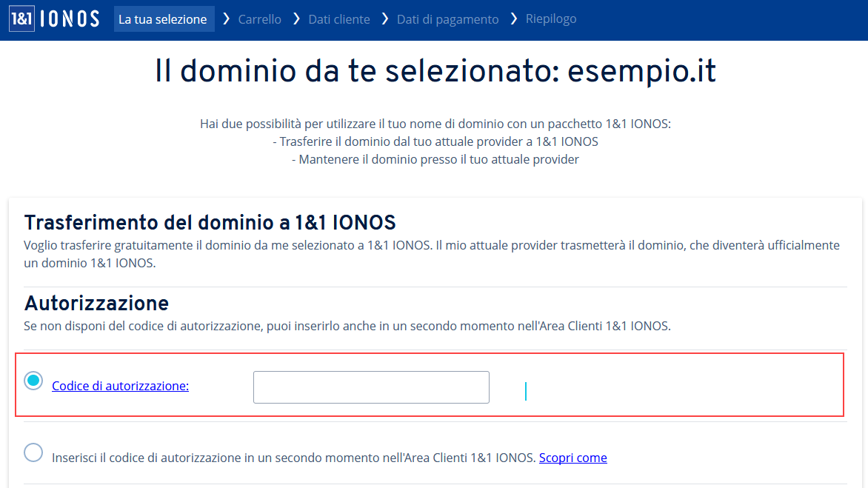Select the La tua selezione step
The image size is (868, 488).
164,19
